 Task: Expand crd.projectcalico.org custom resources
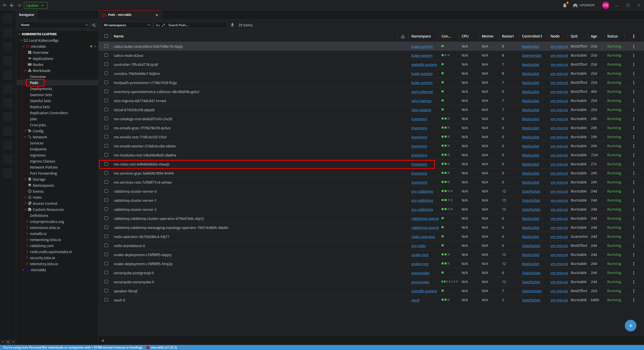point(27,222)
